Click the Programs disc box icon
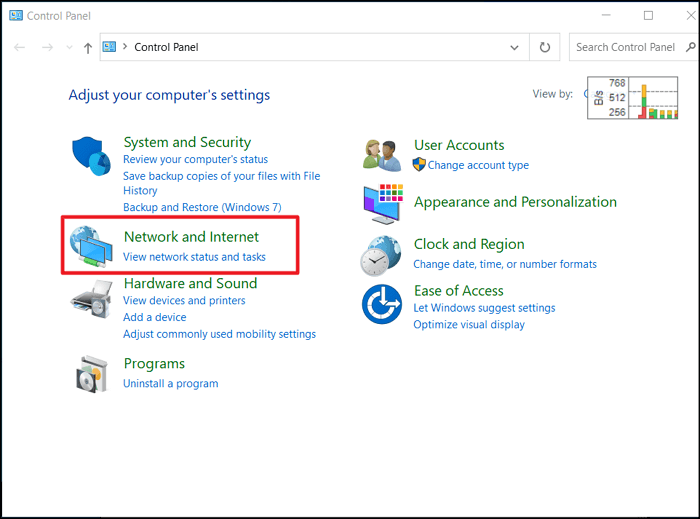This screenshot has height=519, width=700. [92, 374]
